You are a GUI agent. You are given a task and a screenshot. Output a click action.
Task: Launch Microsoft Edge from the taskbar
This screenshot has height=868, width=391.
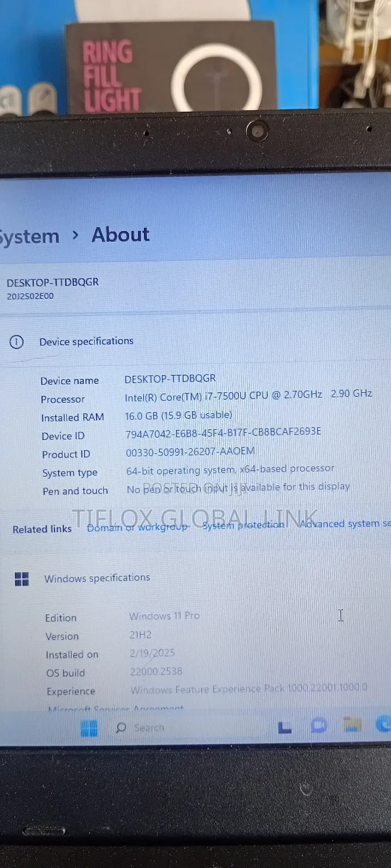383,723
